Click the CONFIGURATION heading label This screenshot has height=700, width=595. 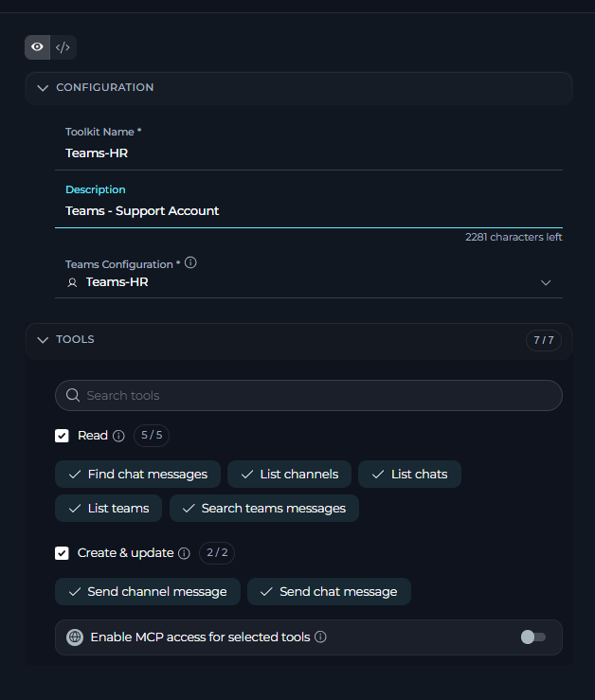coord(105,87)
